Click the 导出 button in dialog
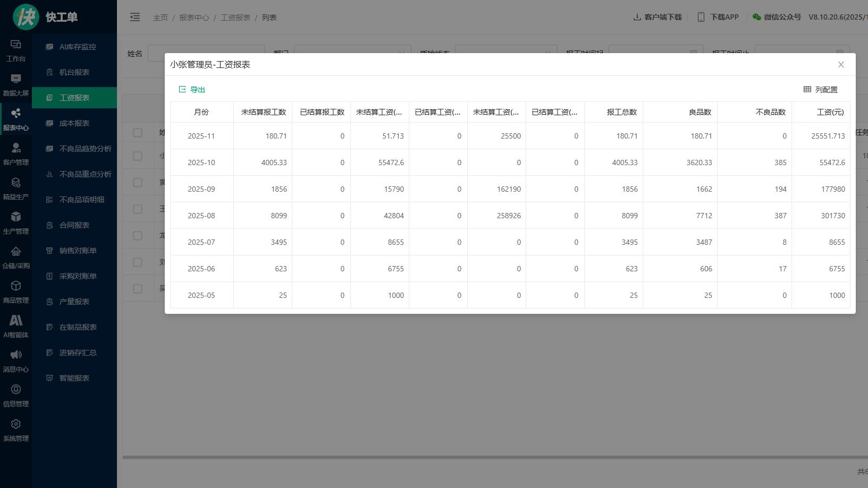The height and width of the screenshot is (488, 868). [x=192, y=90]
